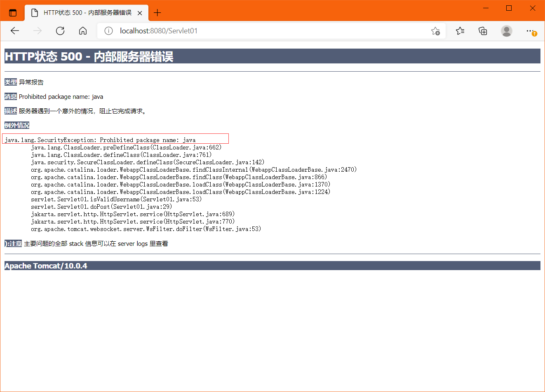The width and height of the screenshot is (545, 392).
Task: Click HttpServlet.service(HttpServlet.java:689) line
Action: coord(133,214)
